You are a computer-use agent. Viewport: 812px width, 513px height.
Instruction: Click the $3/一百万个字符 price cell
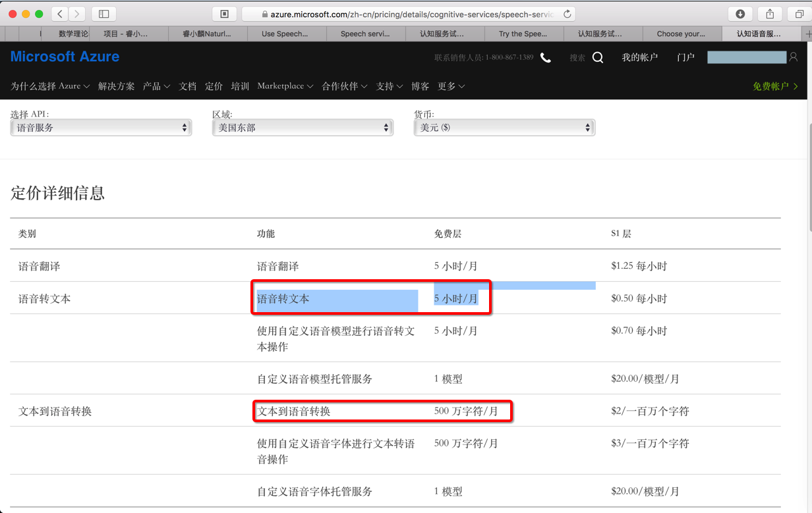[x=651, y=444]
